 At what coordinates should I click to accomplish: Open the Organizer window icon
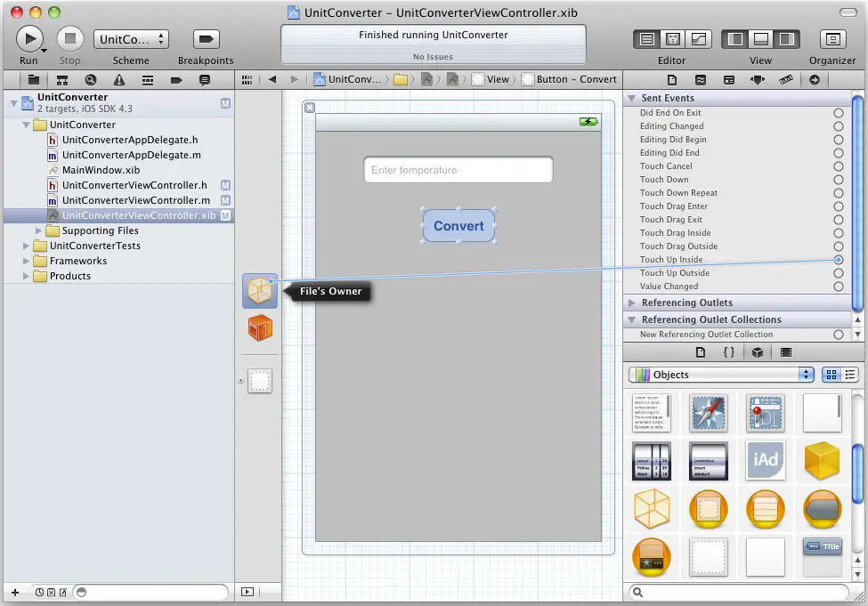click(x=832, y=39)
